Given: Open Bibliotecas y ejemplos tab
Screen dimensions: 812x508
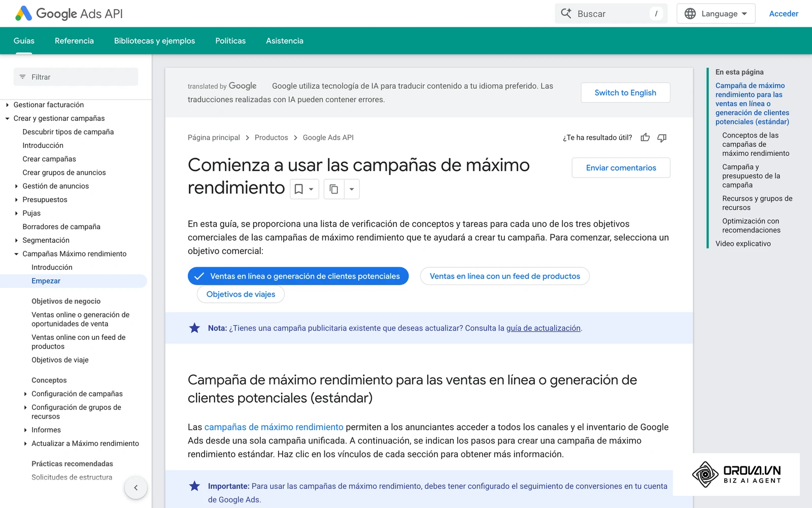Looking at the screenshot, I should click(x=154, y=41).
